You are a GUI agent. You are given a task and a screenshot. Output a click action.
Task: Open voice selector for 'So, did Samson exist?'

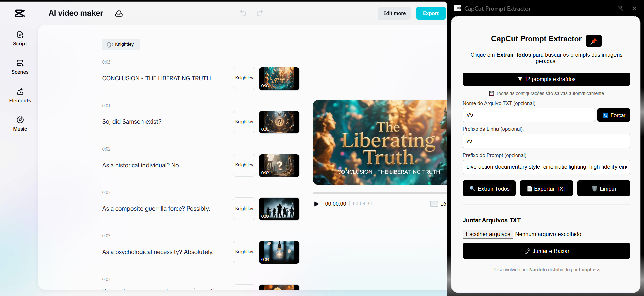point(244,122)
